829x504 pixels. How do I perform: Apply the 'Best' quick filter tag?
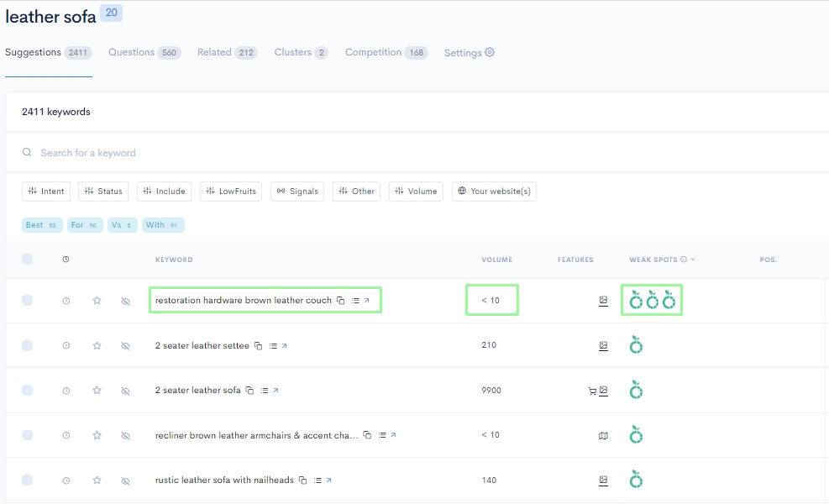click(42, 225)
